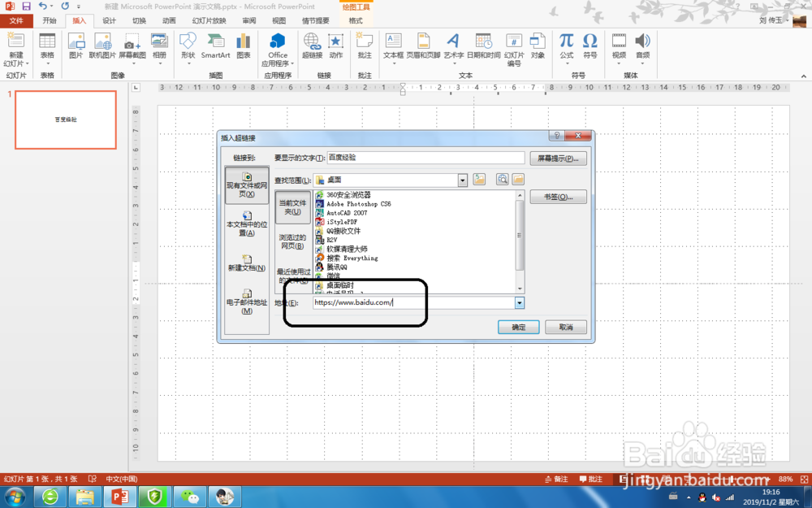Select Adobe Photoshop CS6 in file list
Viewport: 812px width, 508px height.
358,204
